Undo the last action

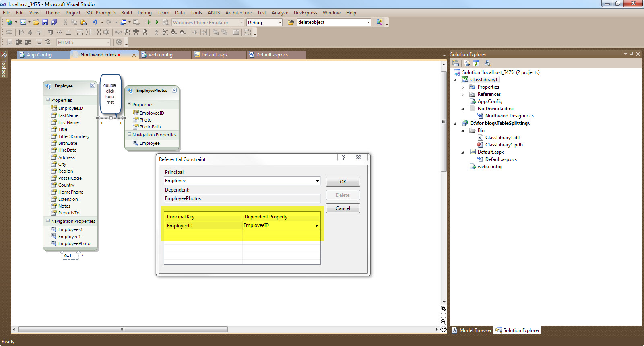pos(95,22)
